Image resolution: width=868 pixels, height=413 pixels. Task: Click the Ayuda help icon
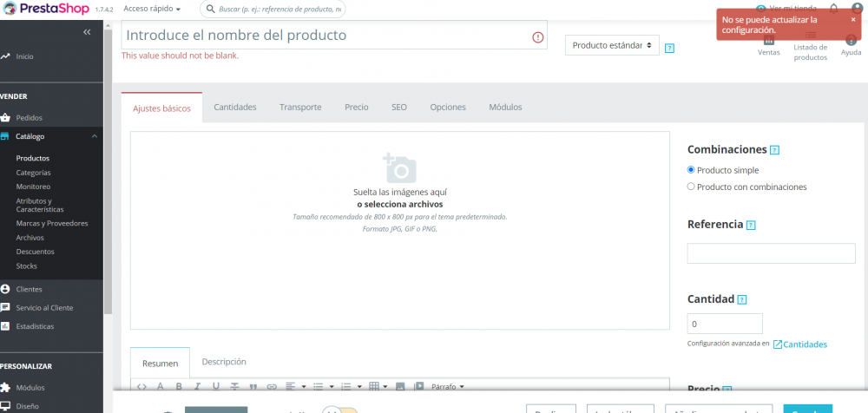[x=852, y=40]
